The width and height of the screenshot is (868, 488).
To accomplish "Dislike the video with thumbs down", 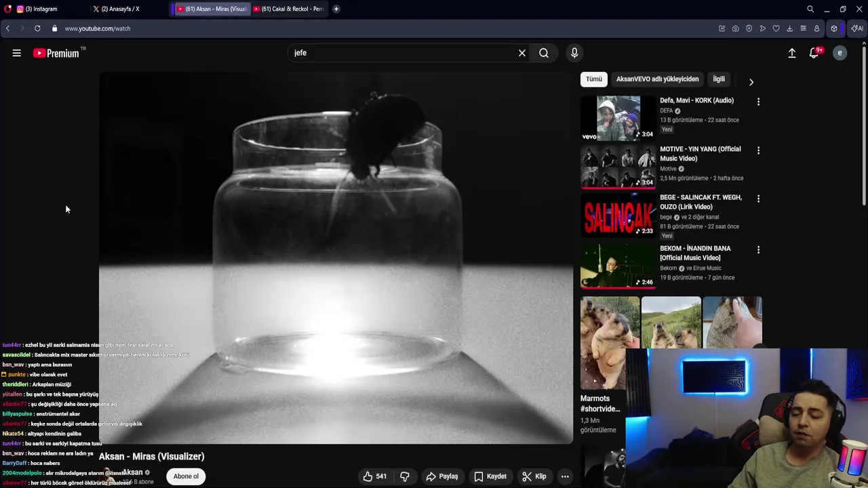I will click(x=405, y=476).
